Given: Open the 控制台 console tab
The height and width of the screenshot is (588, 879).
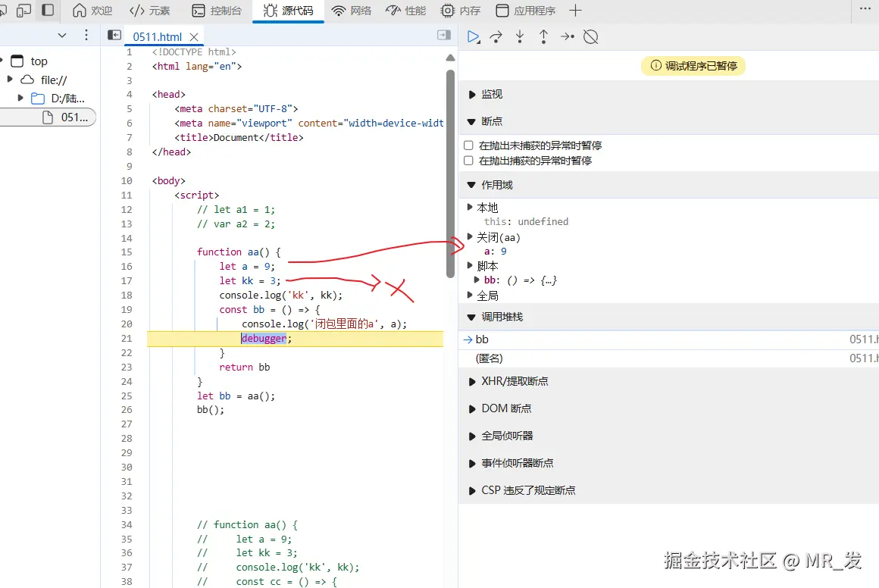Looking at the screenshot, I should coord(217,11).
